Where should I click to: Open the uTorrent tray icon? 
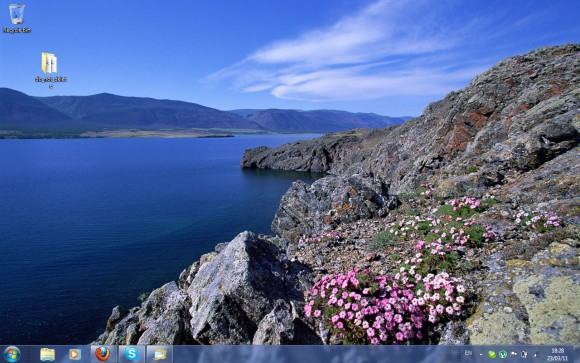point(503,354)
